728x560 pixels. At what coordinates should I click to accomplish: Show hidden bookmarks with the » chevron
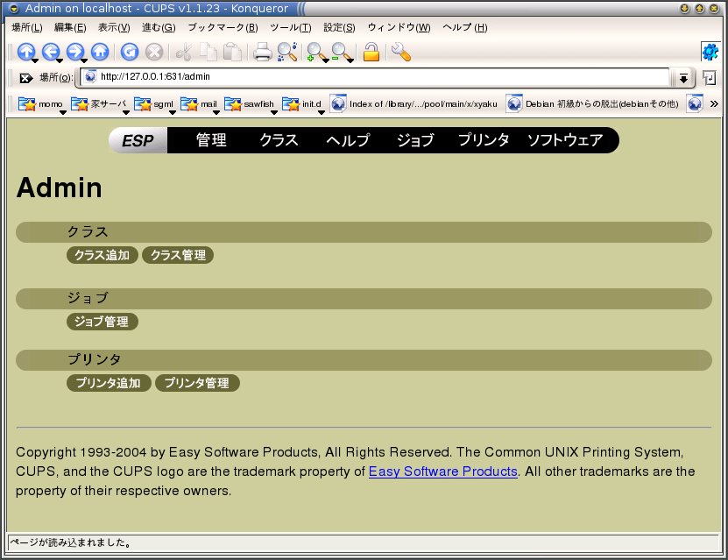point(714,103)
